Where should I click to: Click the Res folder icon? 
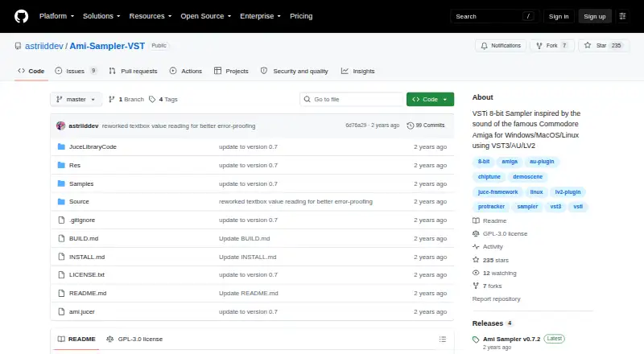61,165
